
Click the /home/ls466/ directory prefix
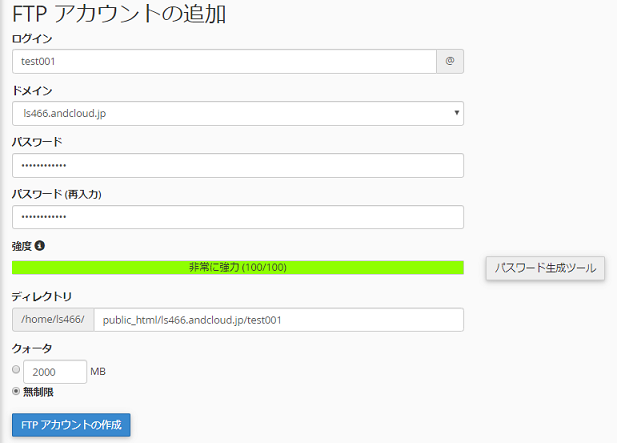coord(53,320)
